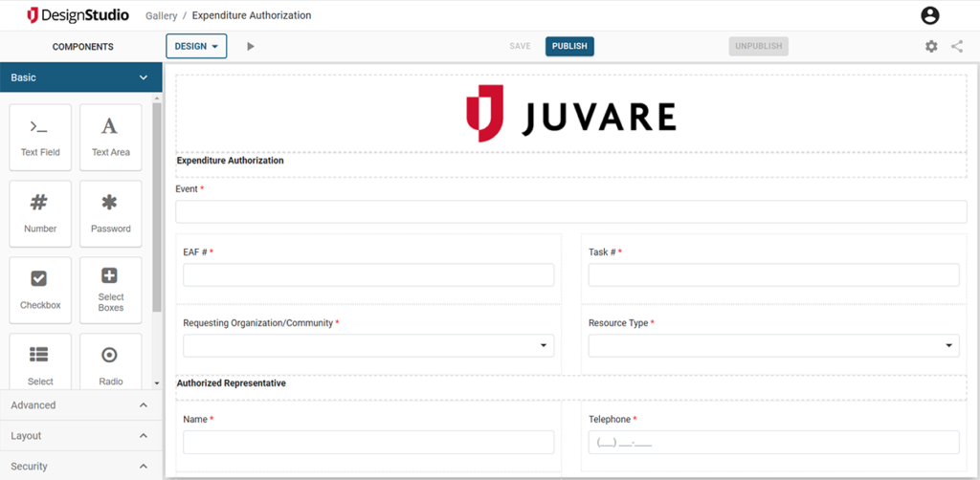Screen dimensions: 980x480
Task: Add the Checkbox component
Action: point(40,291)
